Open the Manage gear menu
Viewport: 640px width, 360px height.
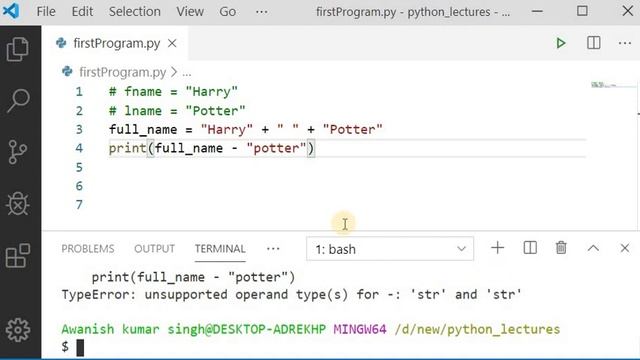18,330
